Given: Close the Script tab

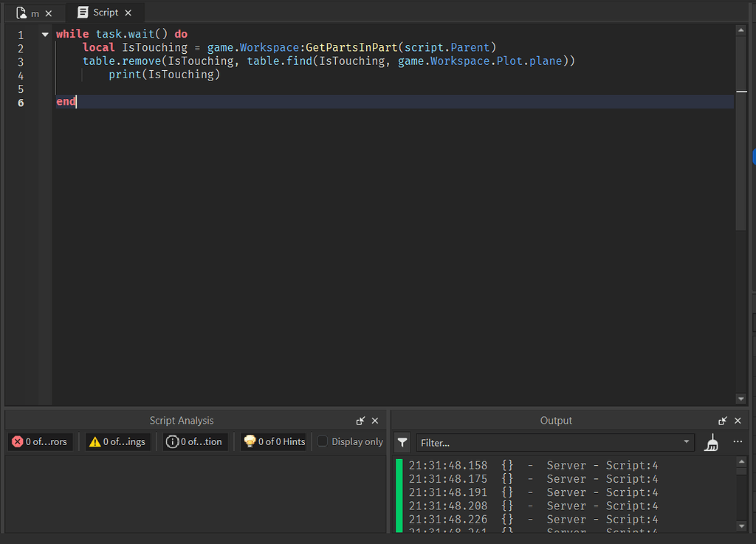Looking at the screenshot, I should (128, 13).
